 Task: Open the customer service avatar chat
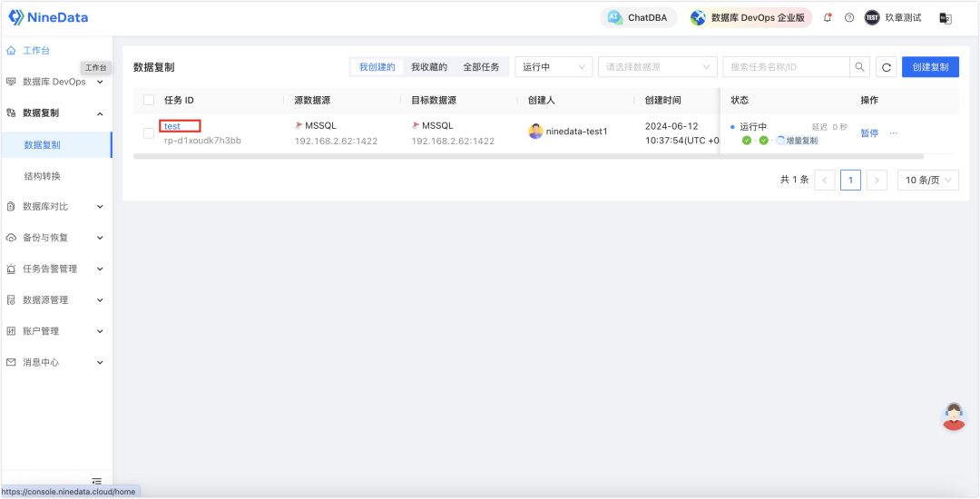(x=954, y=416)
